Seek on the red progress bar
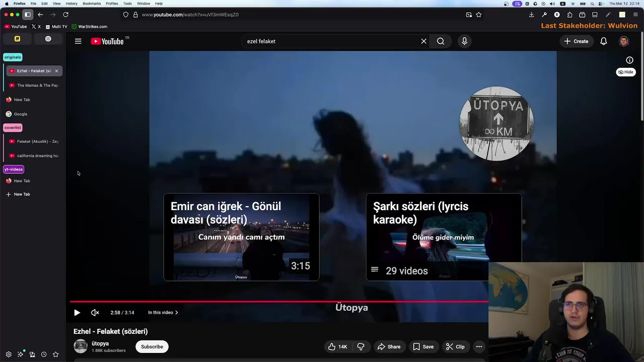This screenshot has height=362, width=644. click(279, 302)
